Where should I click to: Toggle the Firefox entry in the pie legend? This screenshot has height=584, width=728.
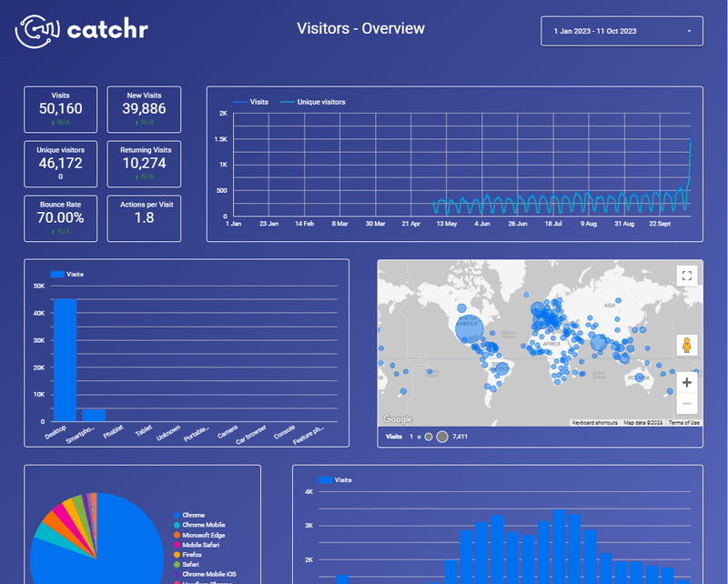point(188,555)
